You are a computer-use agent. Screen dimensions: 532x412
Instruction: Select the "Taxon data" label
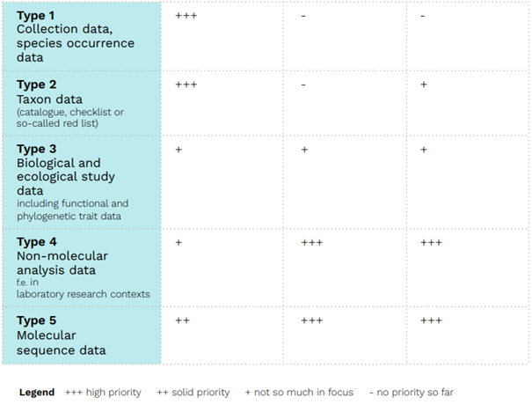point(51,99)
